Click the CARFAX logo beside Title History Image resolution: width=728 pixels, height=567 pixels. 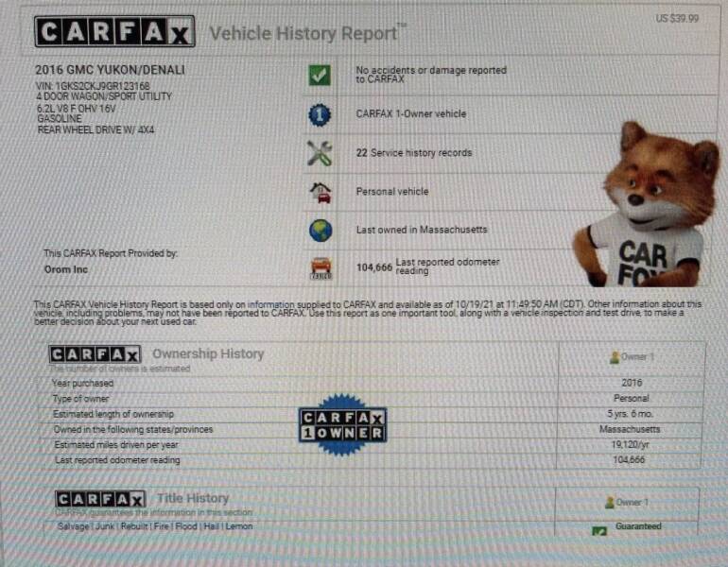[x=100, y=499]
